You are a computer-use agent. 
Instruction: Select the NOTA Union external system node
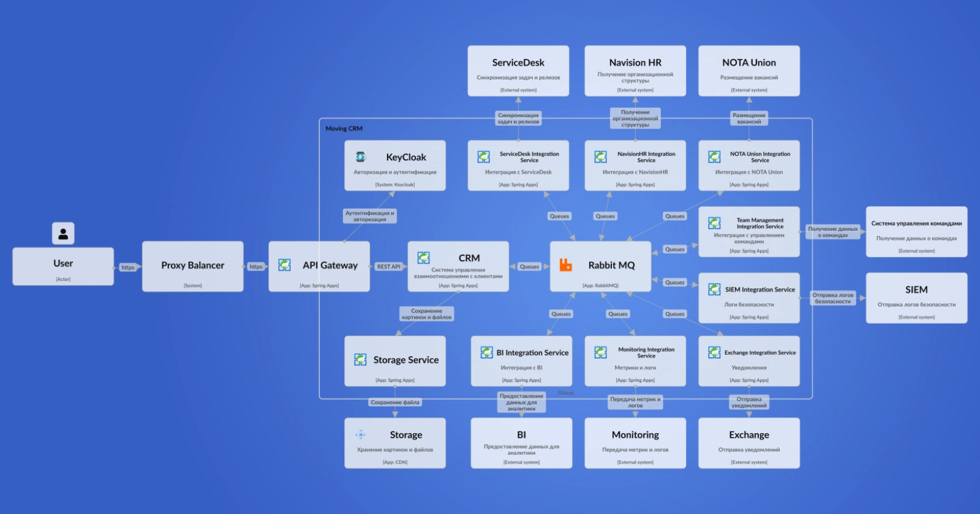pos(749,70)
